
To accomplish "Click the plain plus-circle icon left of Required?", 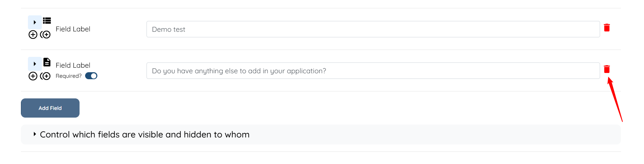I will (33, 76).
